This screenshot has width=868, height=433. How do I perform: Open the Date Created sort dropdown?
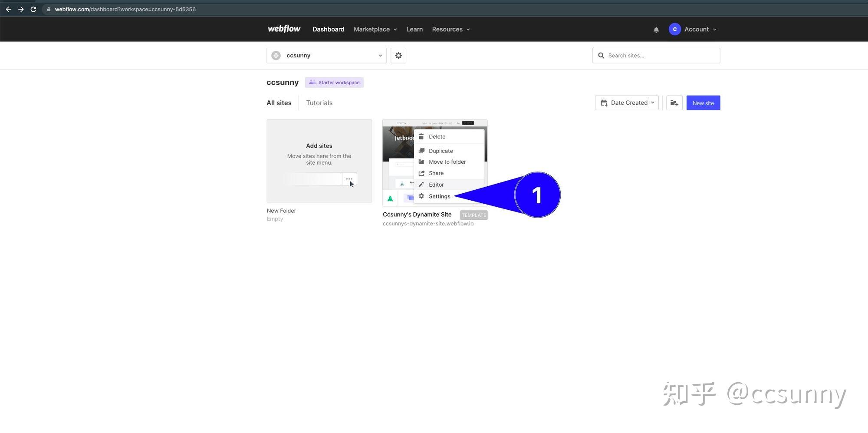click(627, 103)
